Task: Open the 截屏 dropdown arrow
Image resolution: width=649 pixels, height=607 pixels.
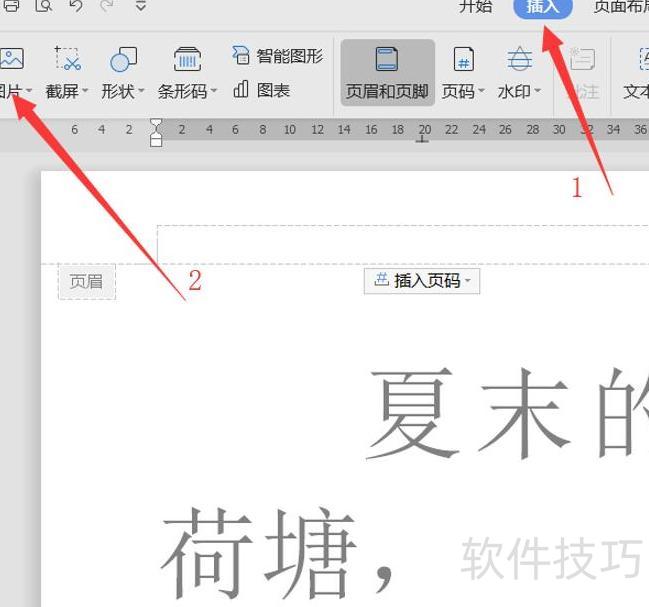Action: pyautogui.click(x=85, y=90)
